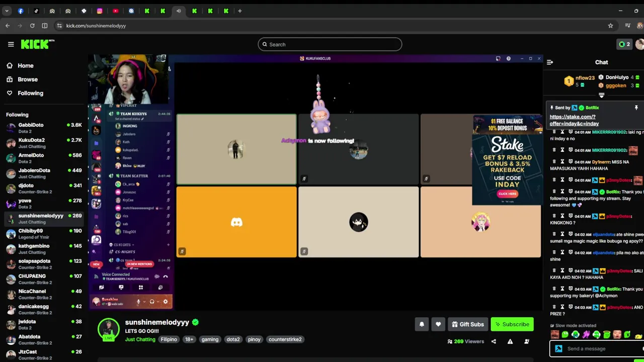Click the Kick logo
644x362 pixels.
pos(38,44)
